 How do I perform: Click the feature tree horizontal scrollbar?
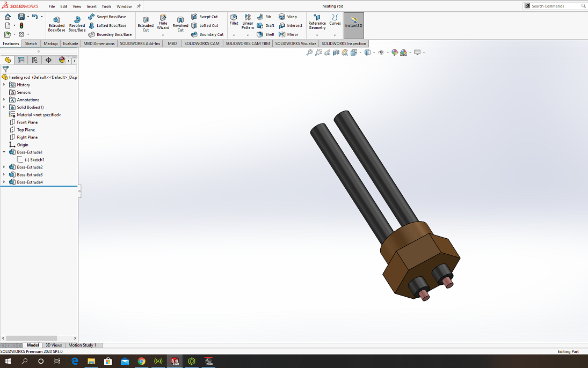pyautogui.click(x=32, y=338)
